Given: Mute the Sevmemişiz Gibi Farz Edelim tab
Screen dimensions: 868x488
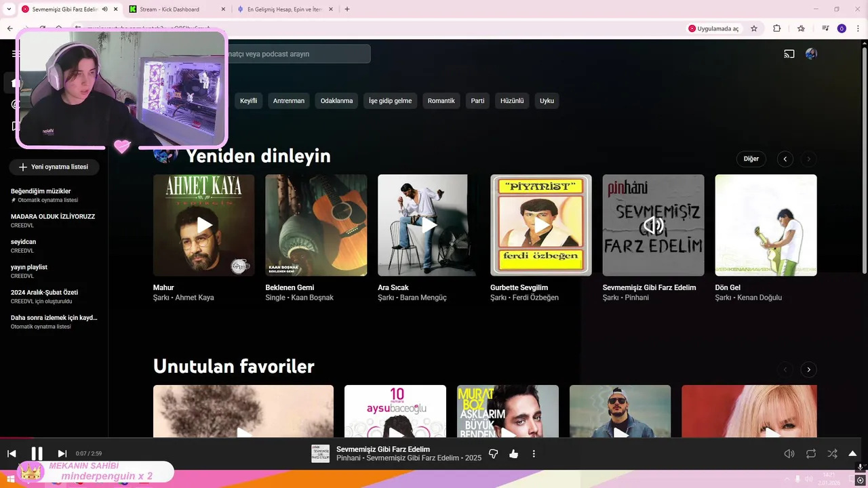Looking at the screenshot, I should pyautogui.click(x=104, y=9).
